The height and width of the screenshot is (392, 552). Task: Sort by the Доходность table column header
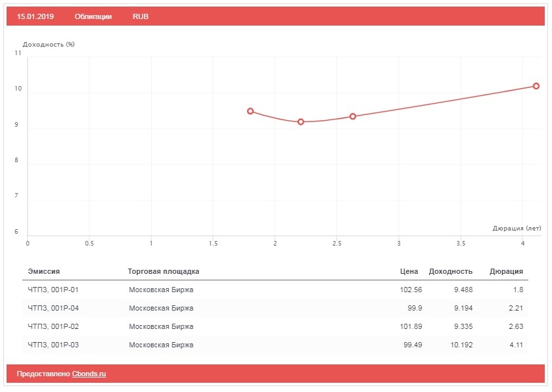tap(450, 271)
